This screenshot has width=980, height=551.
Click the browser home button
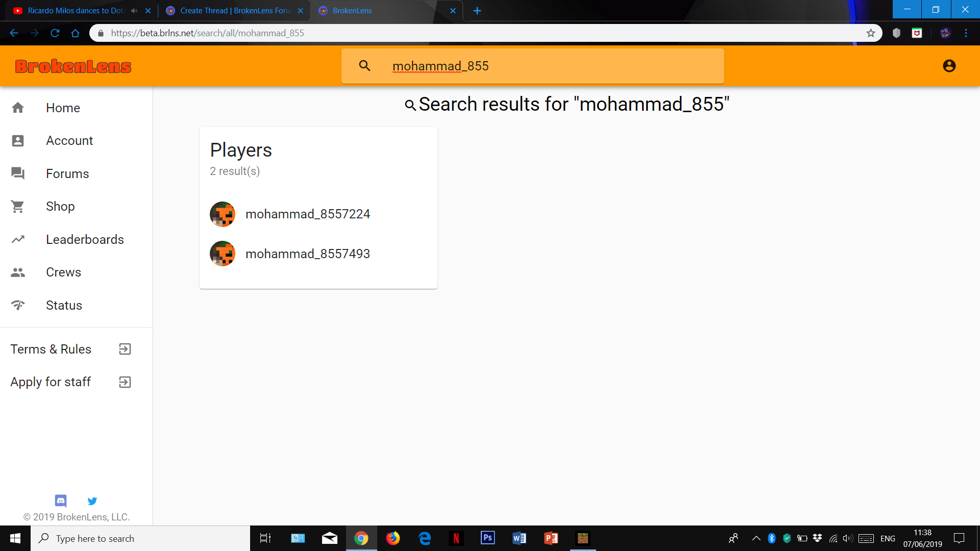click(75, 33)
